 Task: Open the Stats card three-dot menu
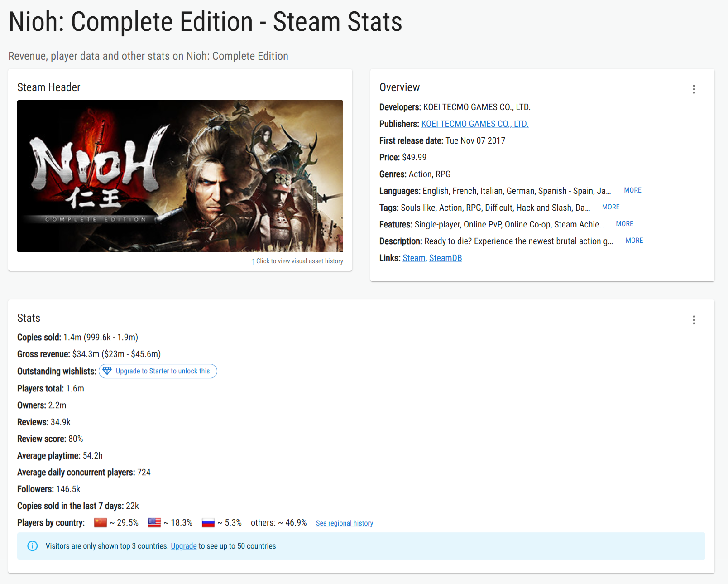coord(694,320)
